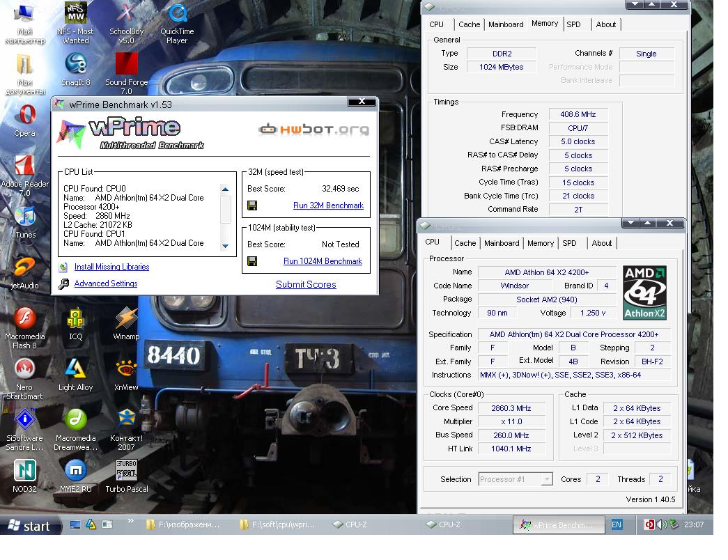
Task: Click the CPU List scroll-up arrow
Action: pos(225,189)
